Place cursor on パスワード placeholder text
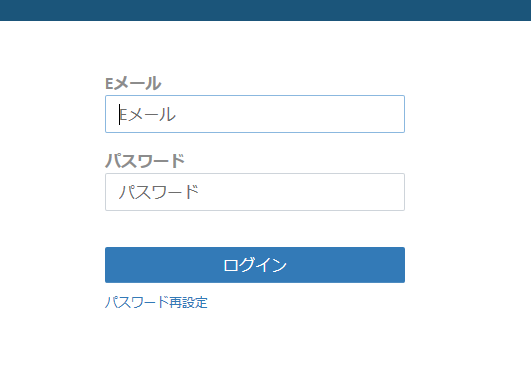The image size is (531, 381). tap(158, 192)
